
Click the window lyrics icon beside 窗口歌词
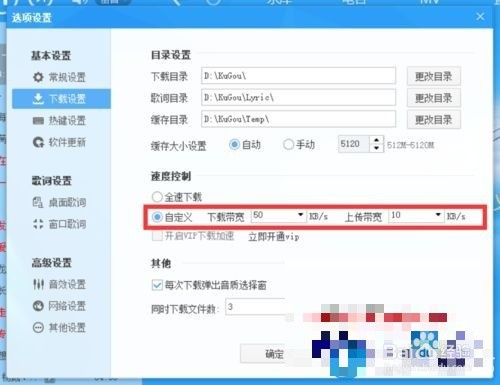[x=38, y=224]
